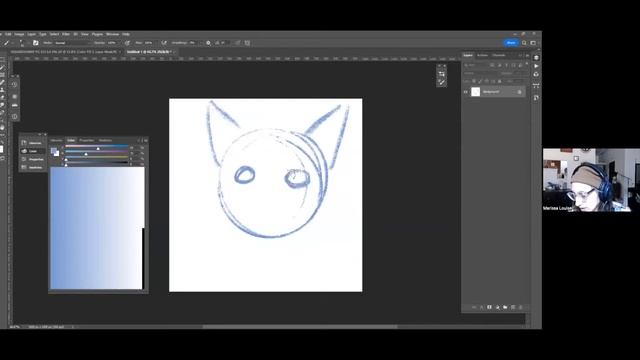This screenshot has width=640, height=360.
Task: Select the Clone Stamp tool
Action: (2, 90)
